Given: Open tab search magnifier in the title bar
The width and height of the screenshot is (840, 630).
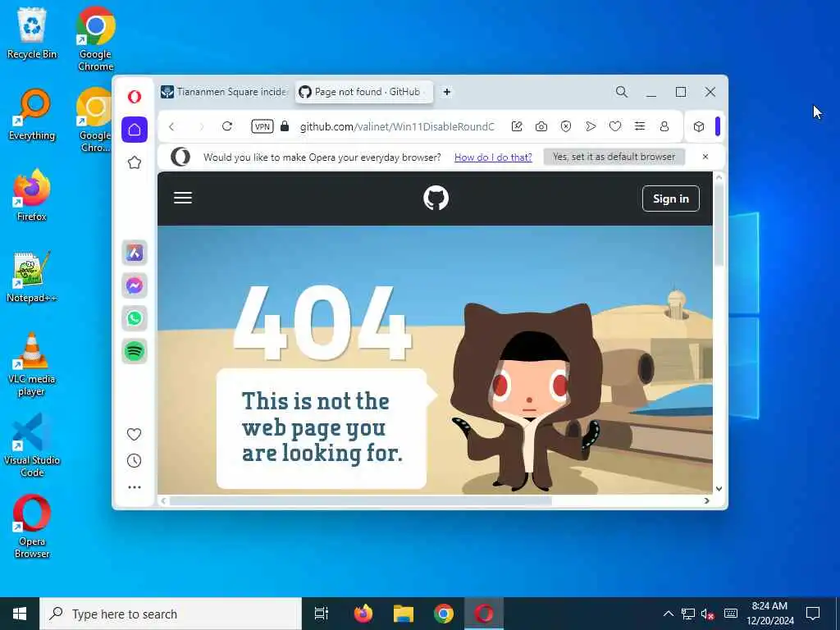Looking at the screenshot, I should click(622, 92).
